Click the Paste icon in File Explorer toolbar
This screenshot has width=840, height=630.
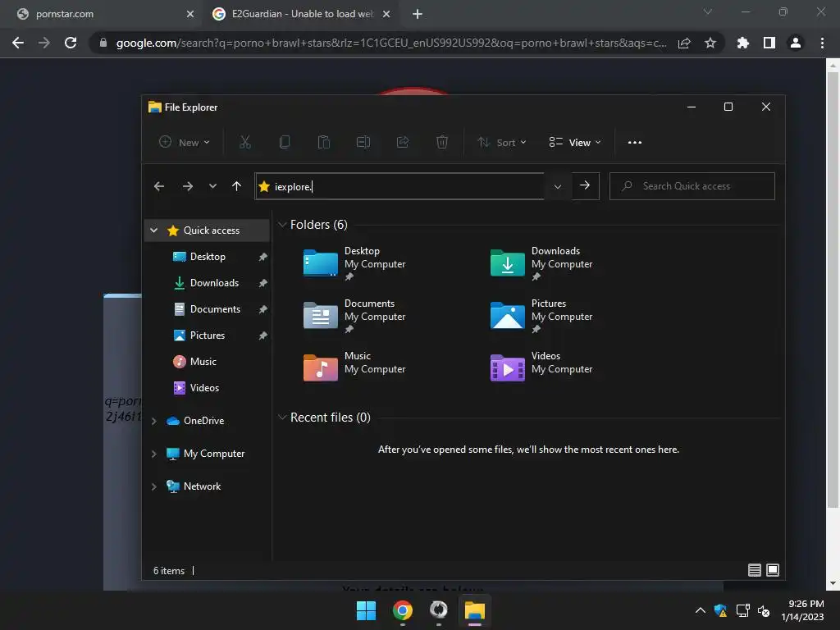tap(323, 142)
